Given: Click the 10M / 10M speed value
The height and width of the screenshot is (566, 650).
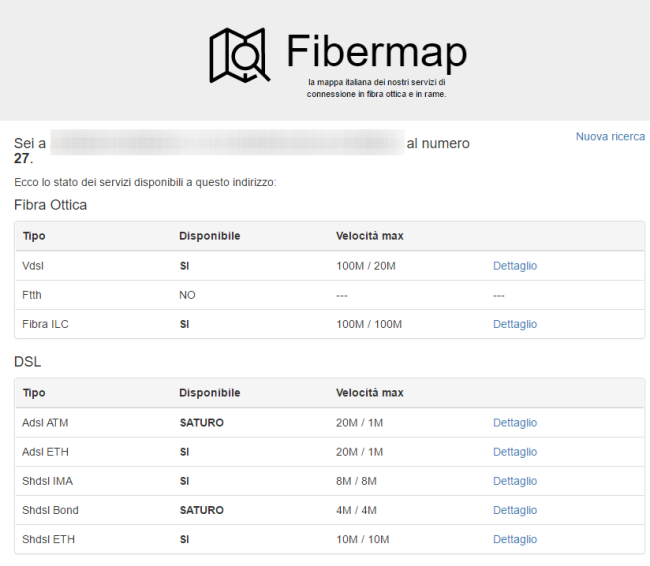Looking at the screenshot, I should [363, 539].
